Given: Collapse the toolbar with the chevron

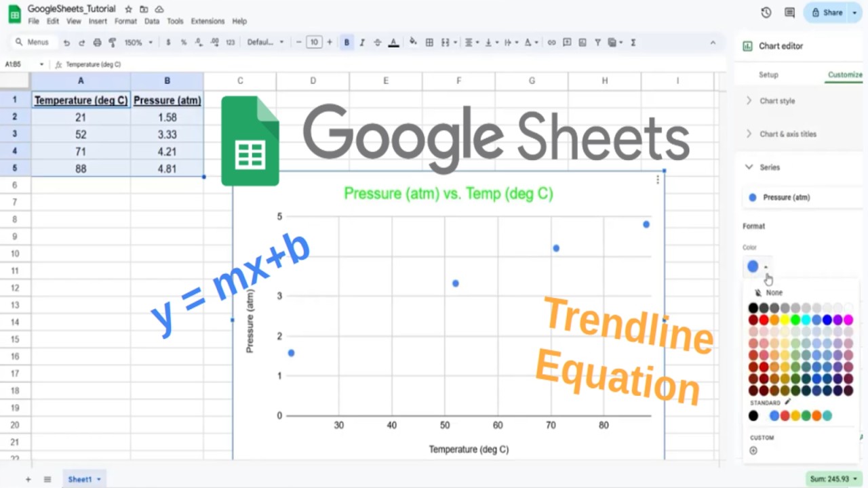Looking at the screenshot, I should tap(713, 42).
